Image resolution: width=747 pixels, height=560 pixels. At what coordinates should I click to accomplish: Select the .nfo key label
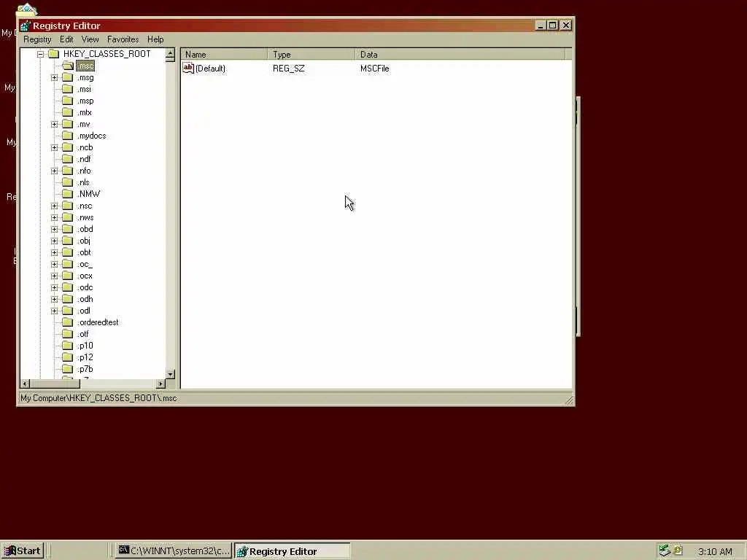[x=84, y=171]
